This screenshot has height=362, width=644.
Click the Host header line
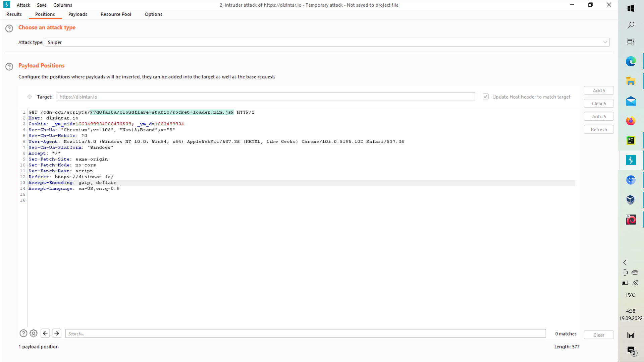(x=53, y=118)
